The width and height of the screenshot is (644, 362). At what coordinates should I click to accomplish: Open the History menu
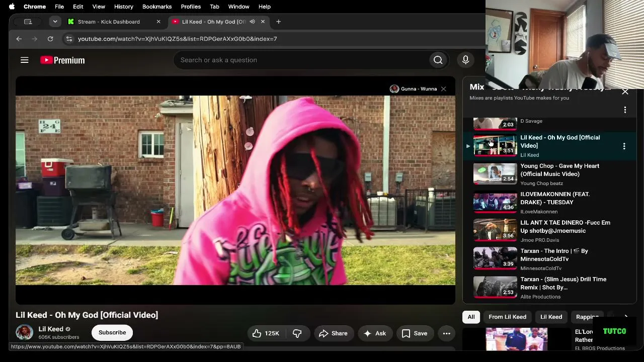[x=123, y=7]
